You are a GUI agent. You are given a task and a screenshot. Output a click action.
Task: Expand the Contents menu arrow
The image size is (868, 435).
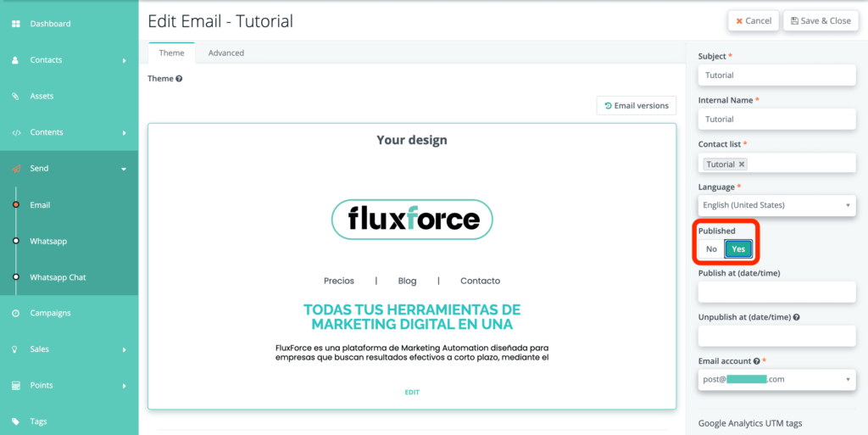tap(124, 133)
